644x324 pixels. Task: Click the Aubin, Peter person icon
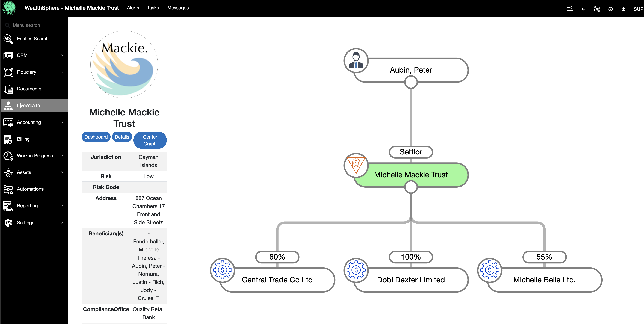point(356,60)
